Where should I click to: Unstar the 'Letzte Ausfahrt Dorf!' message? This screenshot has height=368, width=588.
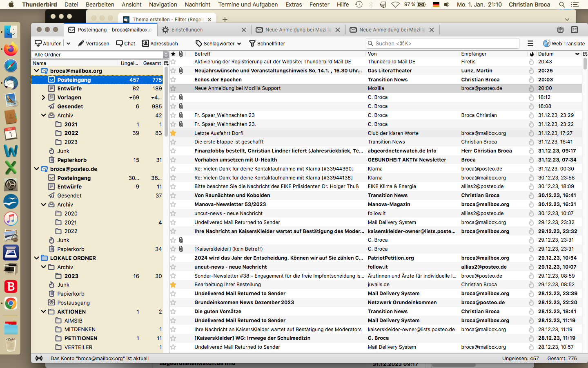coord(173,133)
